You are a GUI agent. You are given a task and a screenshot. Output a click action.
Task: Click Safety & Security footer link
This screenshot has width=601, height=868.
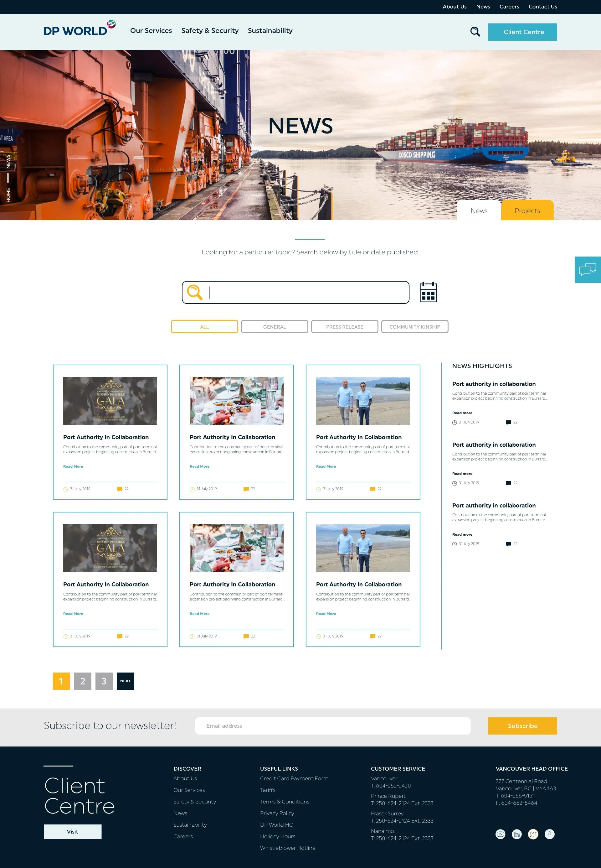tap(195, 802)
